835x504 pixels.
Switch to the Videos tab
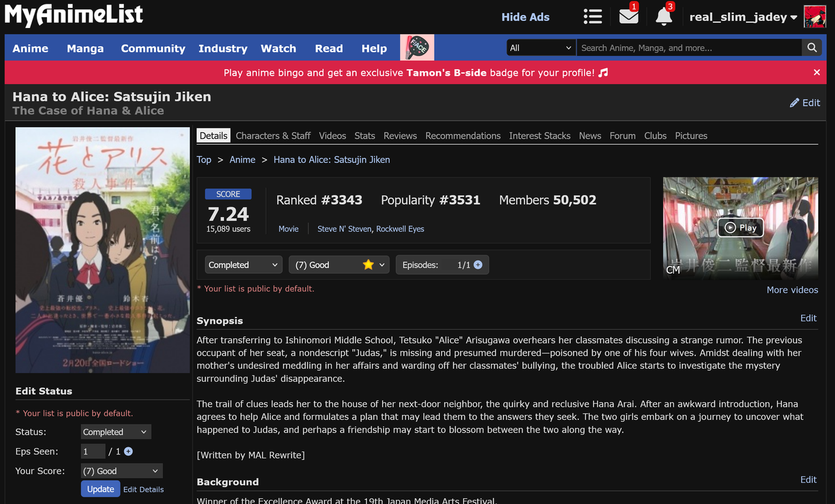pyautogui.click(x=333, y=136)
